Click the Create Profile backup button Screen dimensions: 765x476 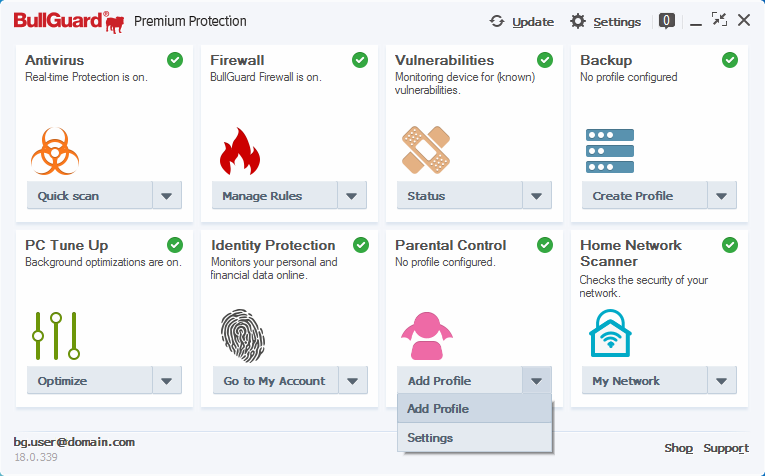coord(644,196)
